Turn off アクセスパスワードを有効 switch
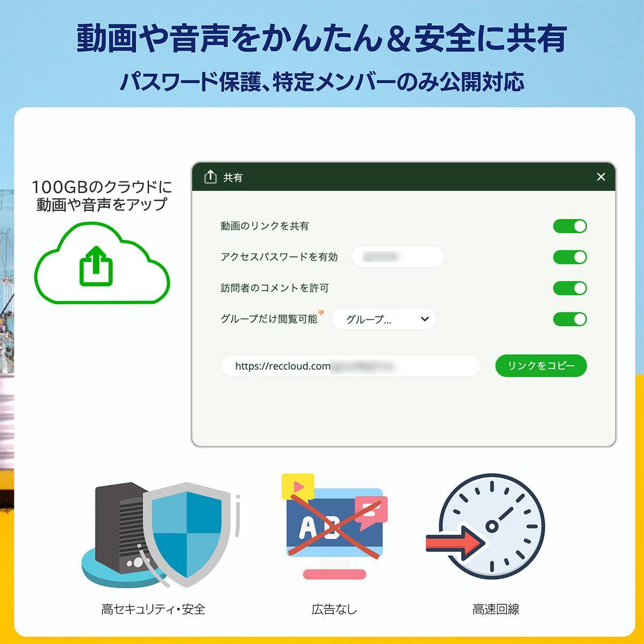This screenshot has height=644, width=644. 570,257
